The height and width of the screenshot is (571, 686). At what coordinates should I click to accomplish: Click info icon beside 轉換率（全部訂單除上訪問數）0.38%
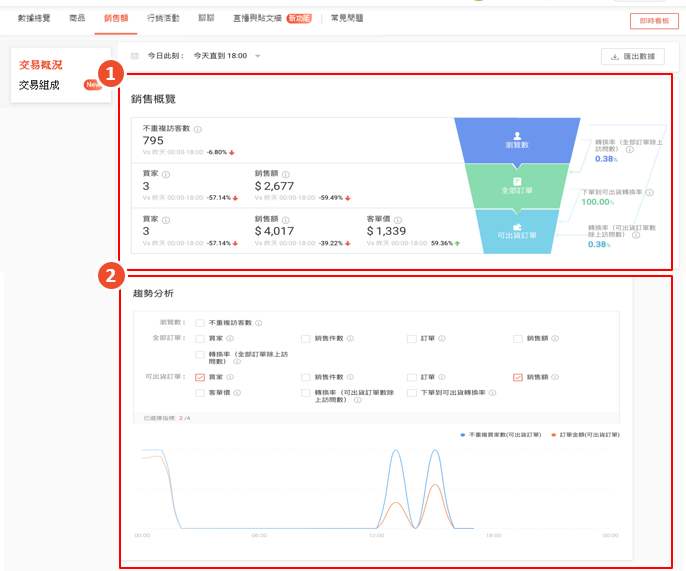tap(629, 149)
